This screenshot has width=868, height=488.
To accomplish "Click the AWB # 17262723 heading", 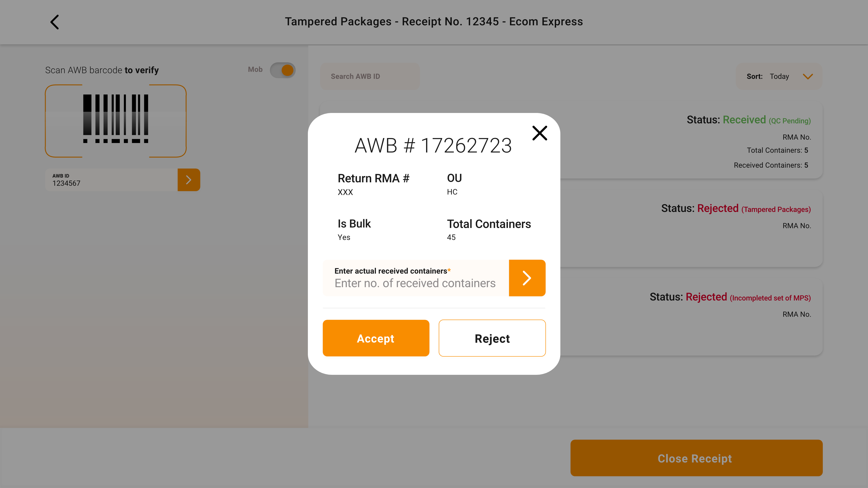I will (433, 145).
